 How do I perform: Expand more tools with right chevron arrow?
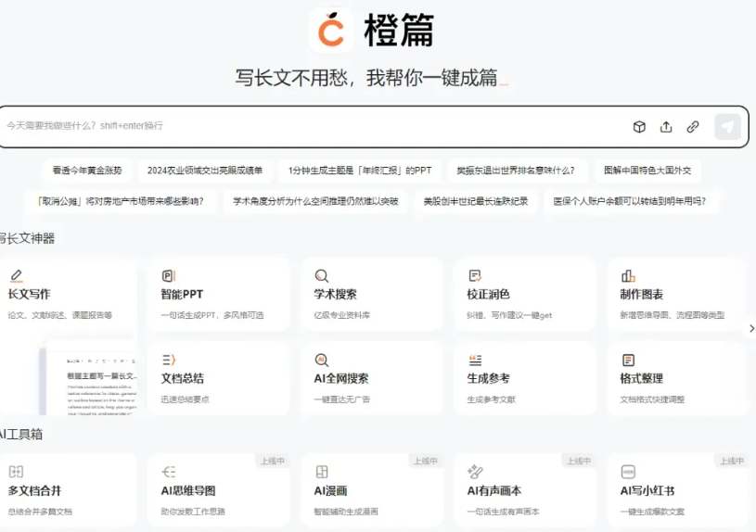point(750,328)
